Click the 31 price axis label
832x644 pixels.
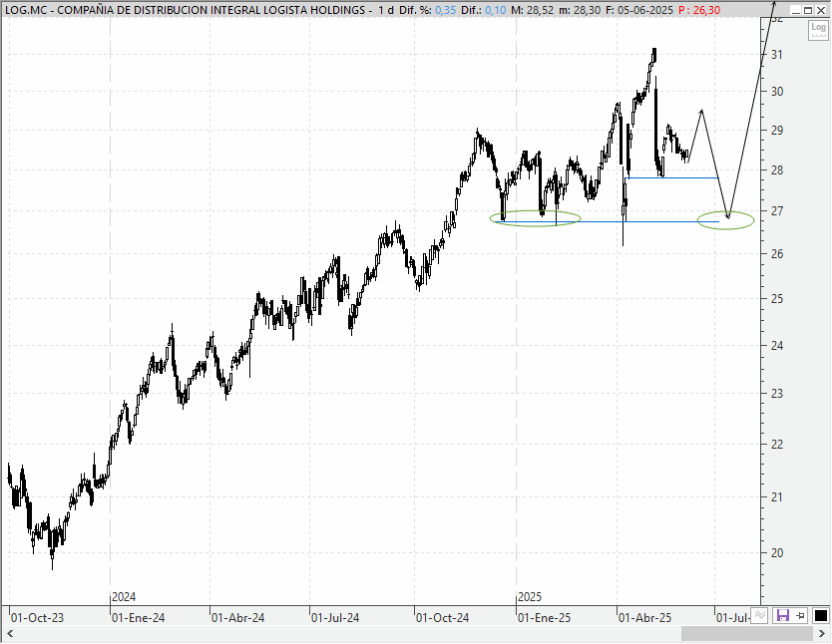(777, 55)
